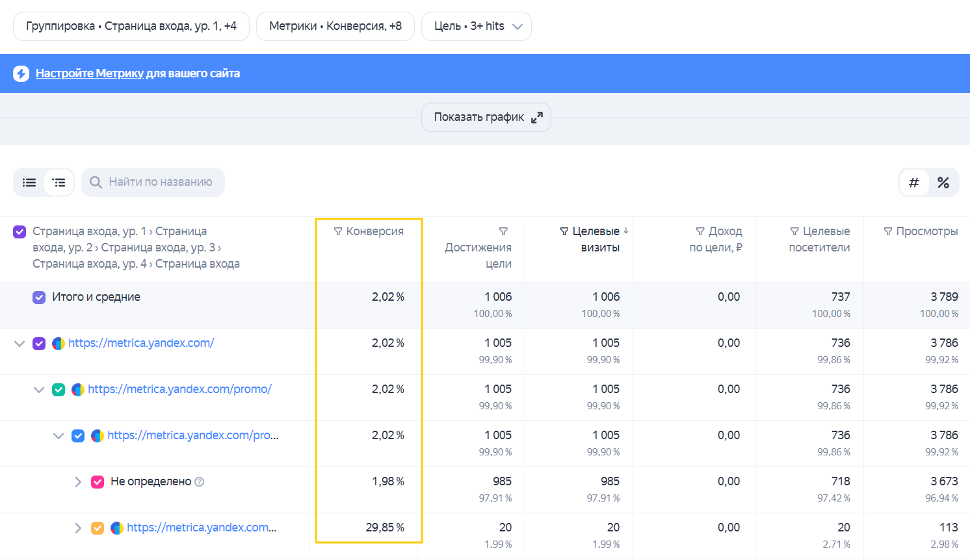Screen dimensions: 970x560
Task: Click the favicon of metrica.yandex.com/pro... row
Action: [x=98, y=436]
